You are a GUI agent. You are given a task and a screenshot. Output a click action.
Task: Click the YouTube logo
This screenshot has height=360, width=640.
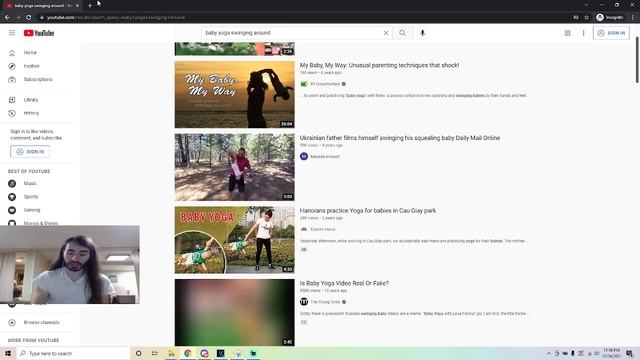[x=39, y=33]
